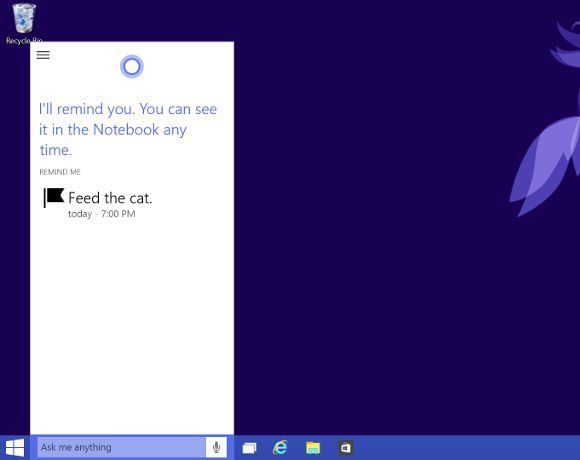Click empty taskbar area right of Store
The height and width of the screenshot is (460, 580).
coord(466,447)
